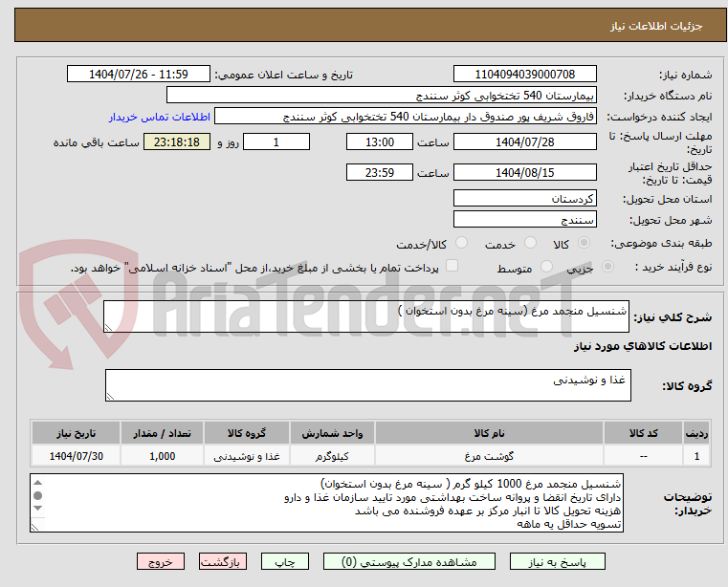Select the کالا radio button

tap(584, 243)
